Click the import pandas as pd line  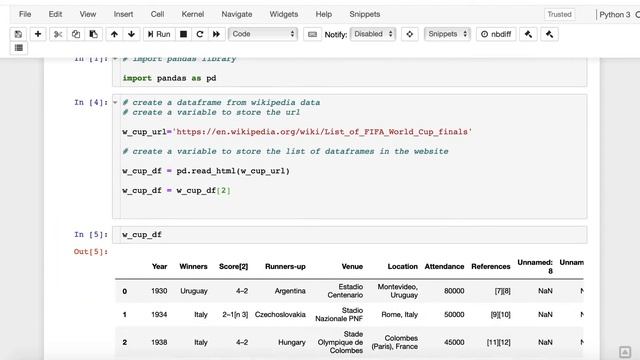[x=169, y=78]
